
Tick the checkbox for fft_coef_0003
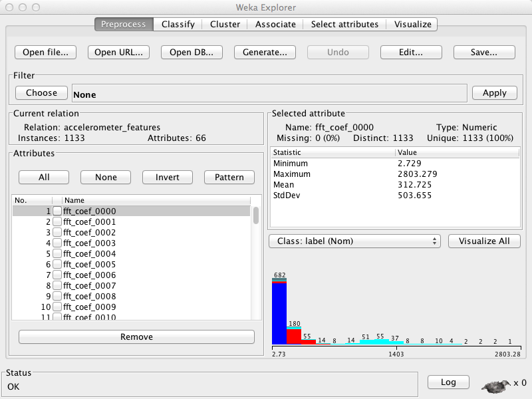(x=57, y=243)
